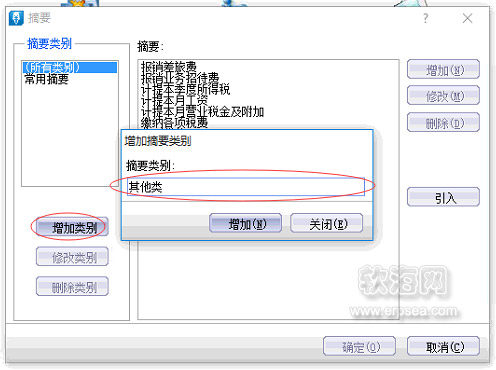Click the 引入 import button
This screenshot has height=370, width=496.
coord(443,197)
